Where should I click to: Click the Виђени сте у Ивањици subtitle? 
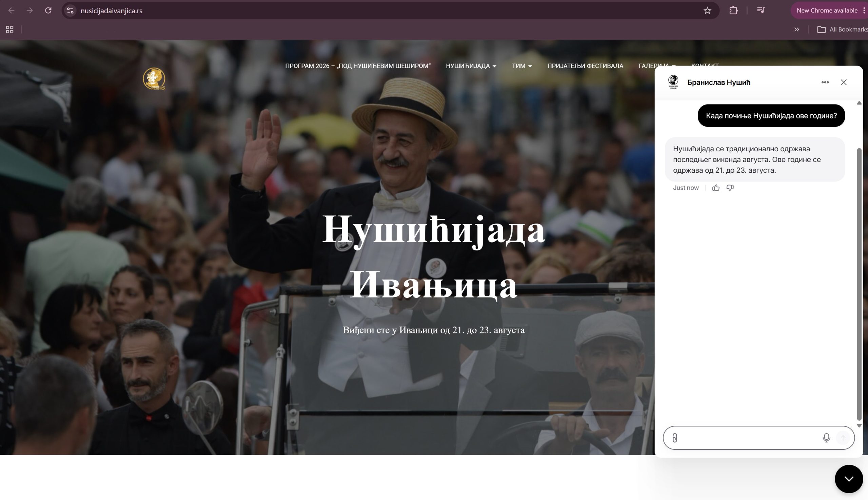pyautogui.click(x=433, y=330)
